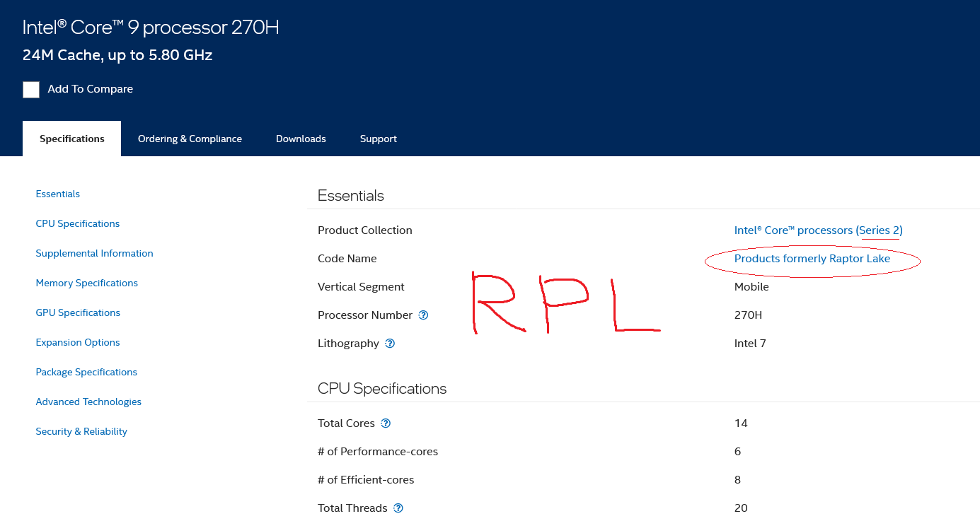This screenshot has height=521, width=980.
Task: Click the Code Name row label
Action: coord(347,259)
